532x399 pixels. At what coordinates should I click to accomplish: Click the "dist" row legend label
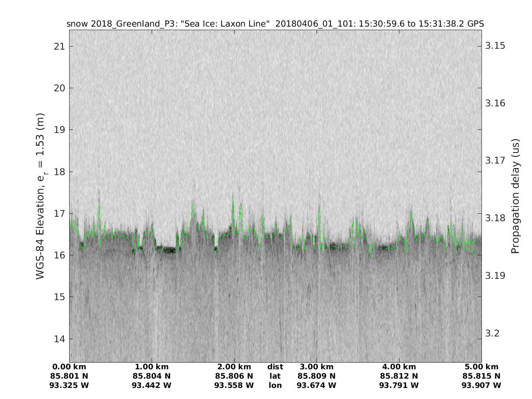click(x=275, y=367)
